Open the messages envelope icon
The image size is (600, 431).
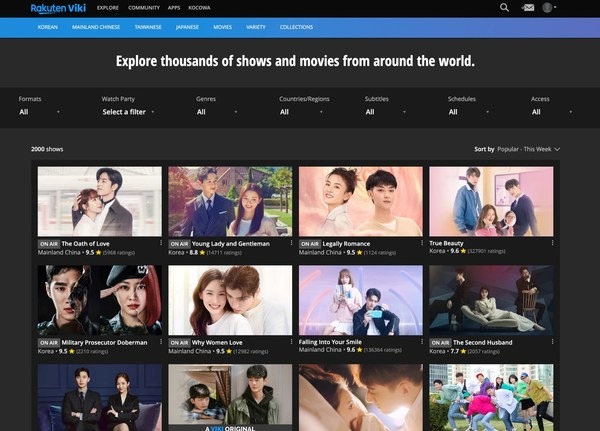(x=528, y=8)
